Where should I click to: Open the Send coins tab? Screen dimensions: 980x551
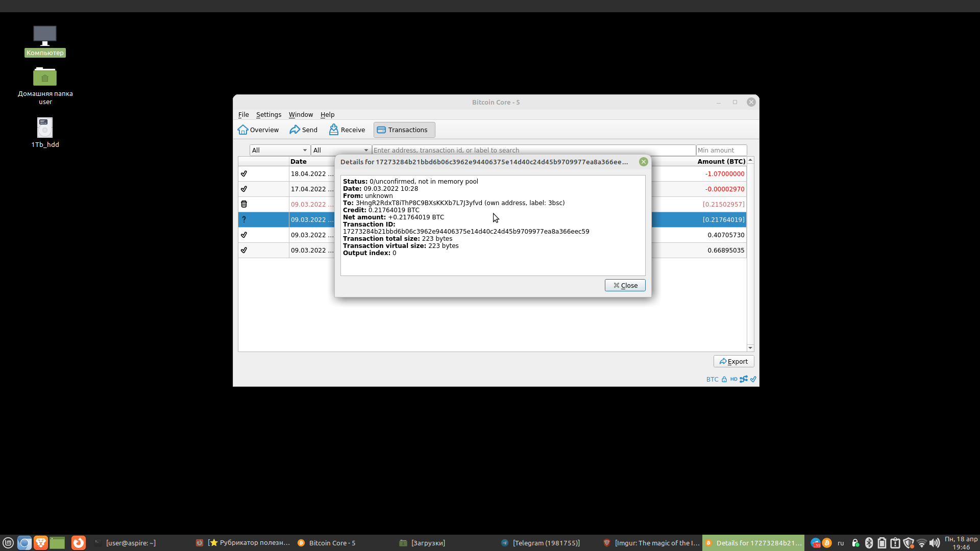[x=304, y=130]
